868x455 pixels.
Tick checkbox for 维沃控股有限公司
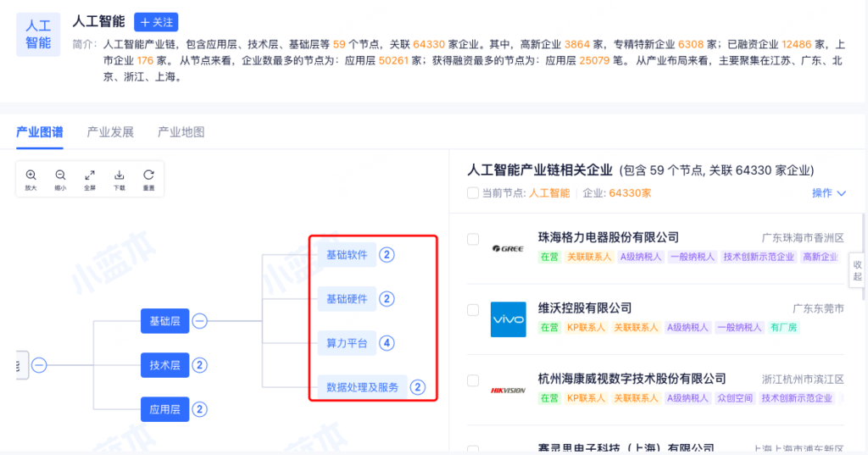coord(473,310)
